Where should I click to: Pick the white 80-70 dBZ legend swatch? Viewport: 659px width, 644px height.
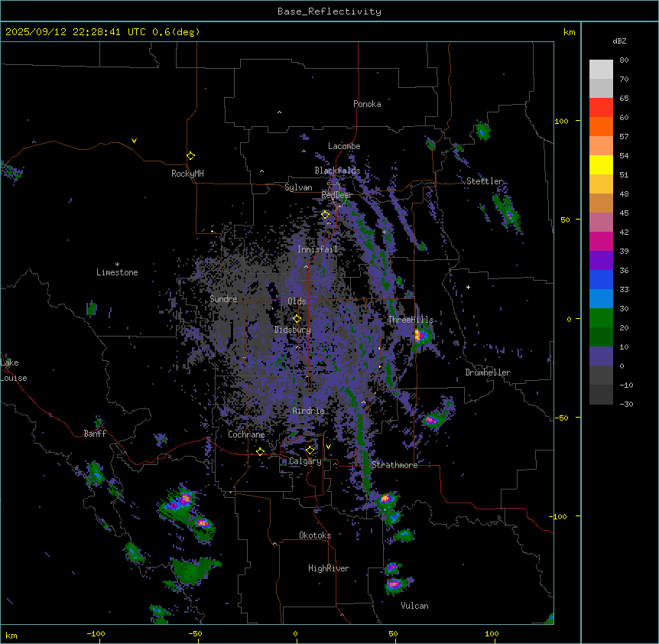[601, 70]
